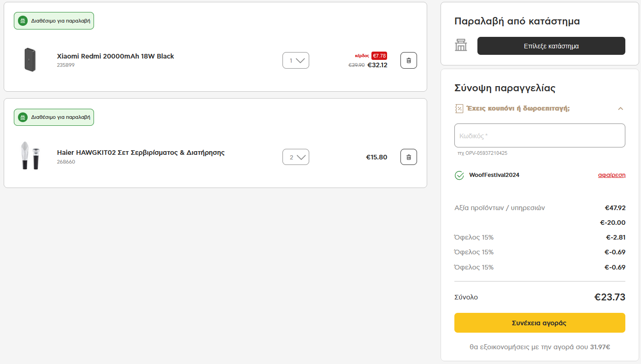
Task: Open the Haier HAWGKIT02 product title link
Action: coord(141,153)
